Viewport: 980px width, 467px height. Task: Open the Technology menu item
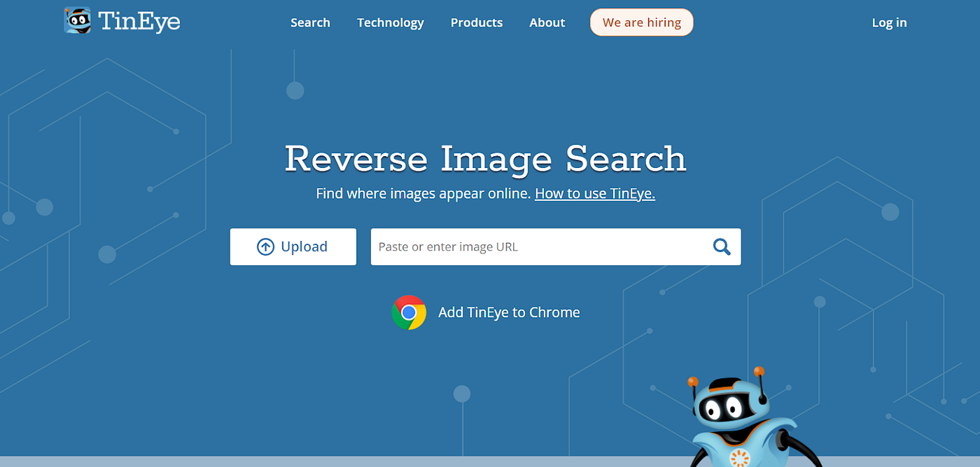pyautogui.click(x=390, y=22)
